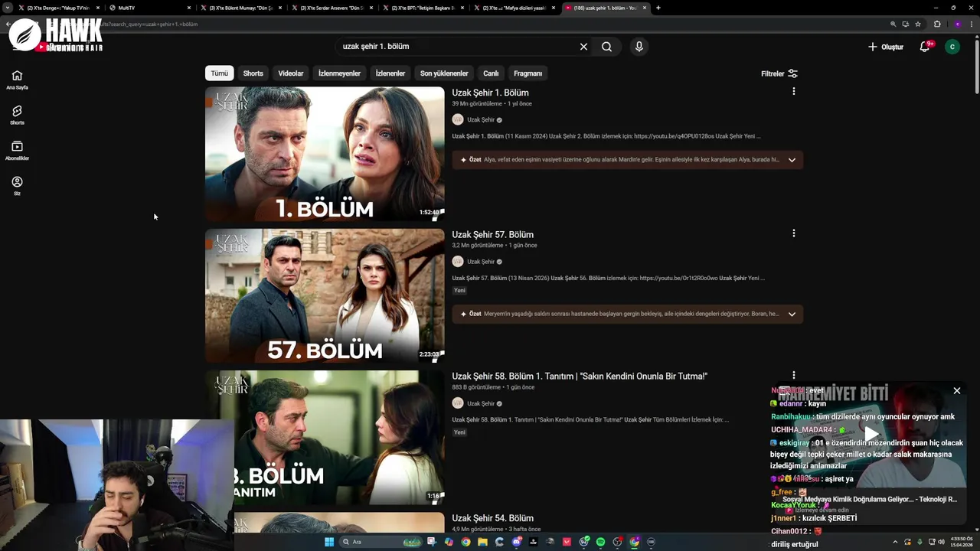Select the Tümü filter chip

coord(220,73)
